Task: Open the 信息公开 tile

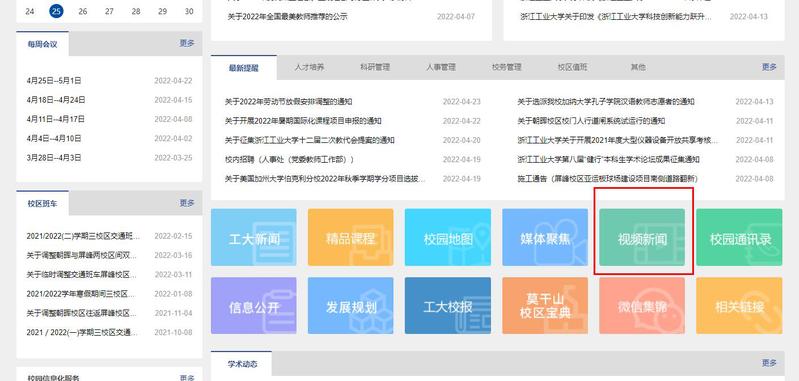Action: 254,306
